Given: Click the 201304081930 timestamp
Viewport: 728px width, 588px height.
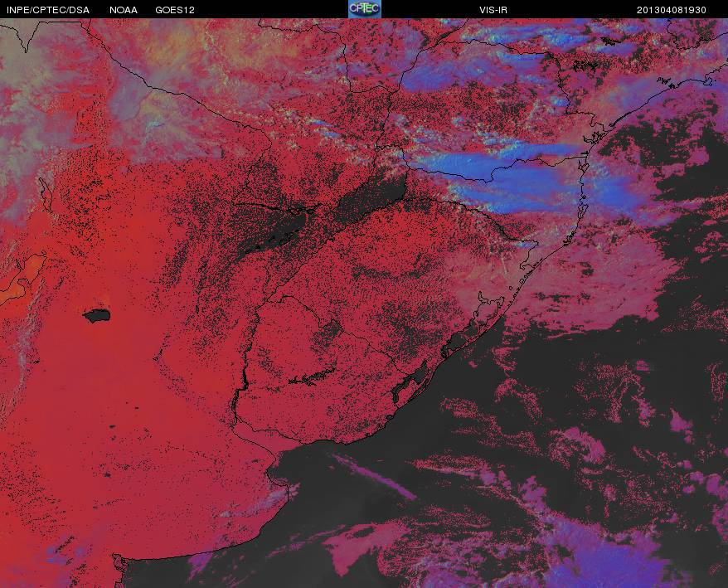Looking at the screenshot, I should coord(672,10).
